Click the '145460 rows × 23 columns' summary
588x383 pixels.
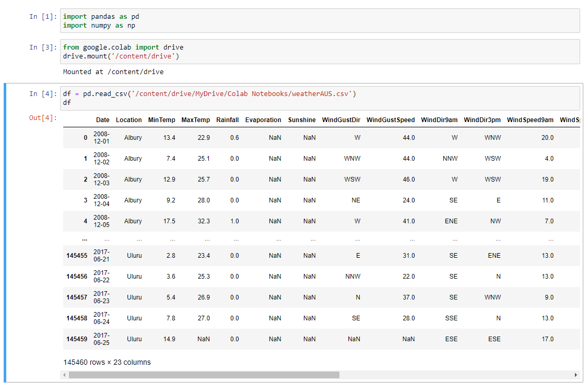click(107, 362)
